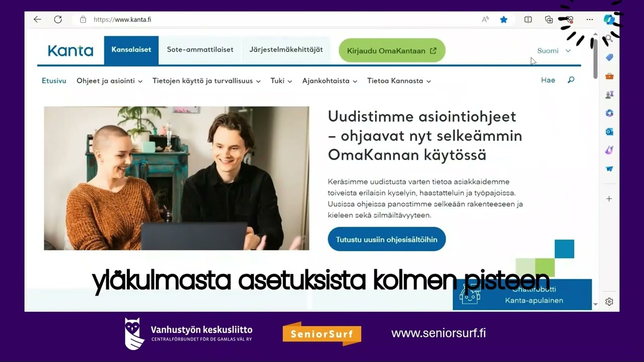Click the address bar with www.kanta.fi
The image size is (644, 362).
[x=282, y=20]
